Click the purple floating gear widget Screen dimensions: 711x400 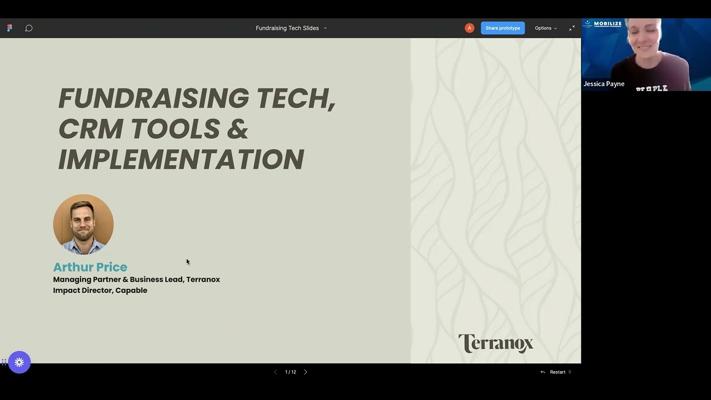coord(19,362)
